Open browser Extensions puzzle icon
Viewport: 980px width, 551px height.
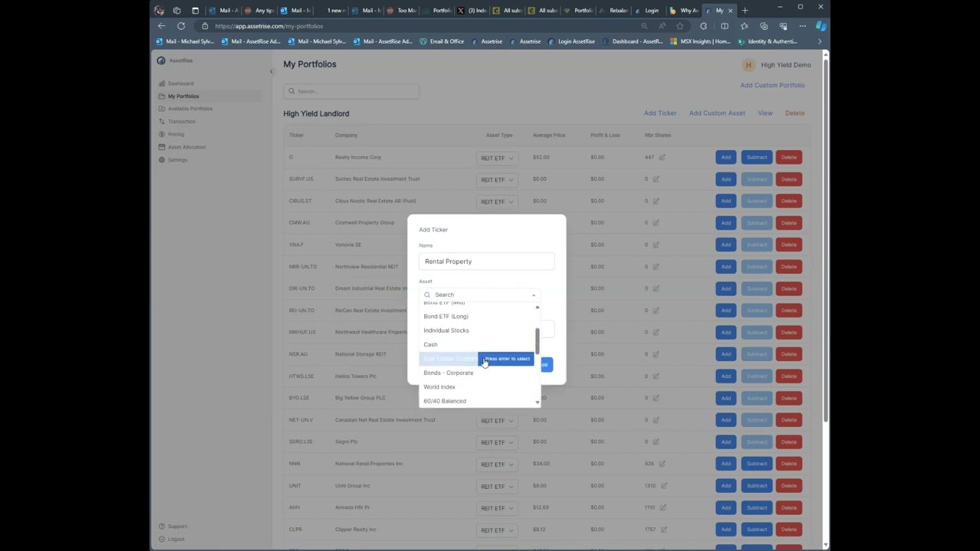point(704,26)
